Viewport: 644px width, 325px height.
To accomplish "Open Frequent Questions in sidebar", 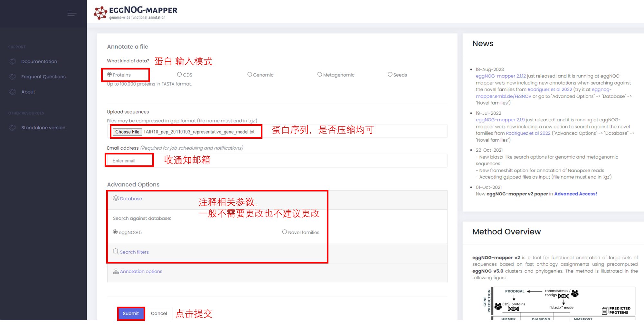I will coord(43,77).
